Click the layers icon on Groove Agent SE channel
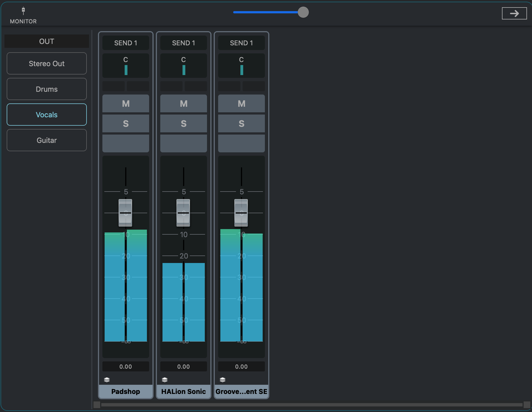Image resolution: width=532 pixels, height=412 pixels. 223,380
